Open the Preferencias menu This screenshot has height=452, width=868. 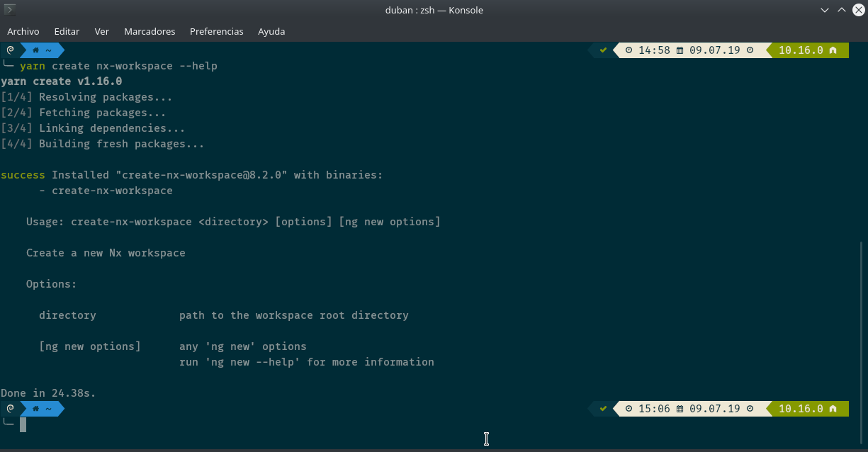click(217, 31)
